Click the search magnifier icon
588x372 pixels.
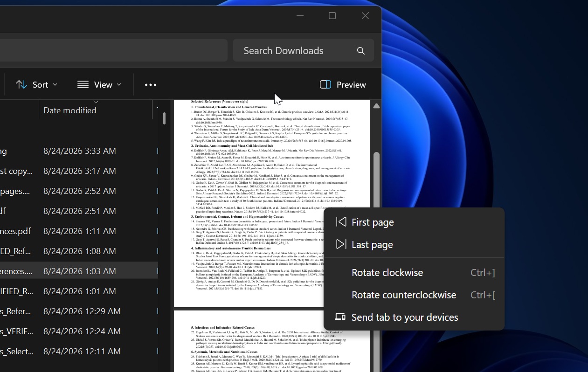(x=360, y=51)
